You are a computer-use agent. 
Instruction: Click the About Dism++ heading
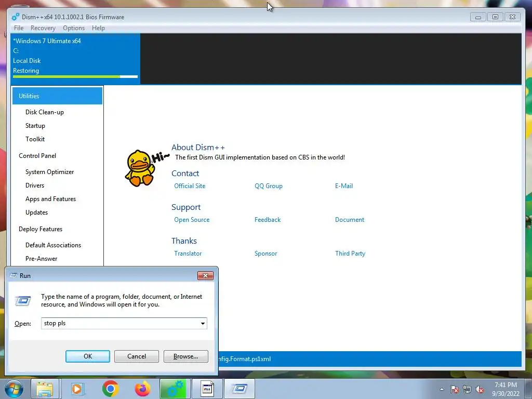(198, 148)
